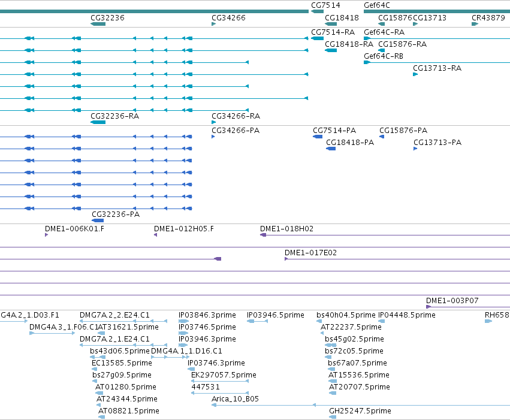510x420 pixels.
Task: Click the GH25247.5prime EST label
Action: point(360,411)
